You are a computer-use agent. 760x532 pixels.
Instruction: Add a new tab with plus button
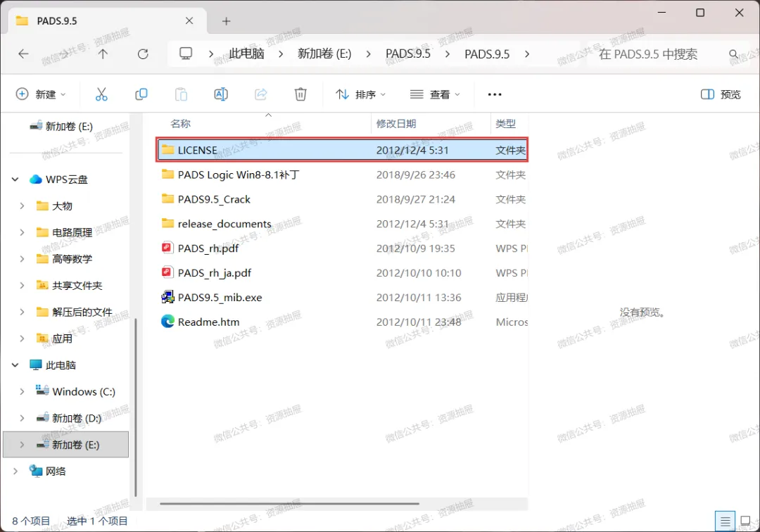point(227,21)
